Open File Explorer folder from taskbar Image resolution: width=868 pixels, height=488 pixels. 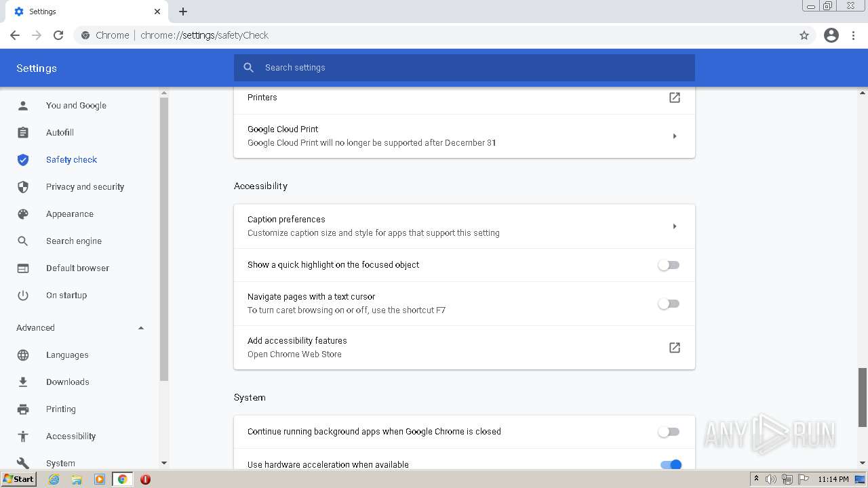pos(77,479)
